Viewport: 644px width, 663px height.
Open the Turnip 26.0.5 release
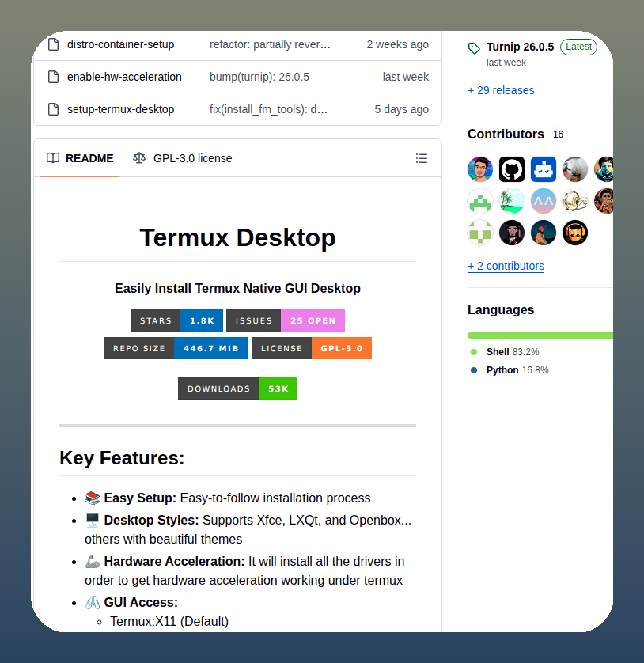(520, 47)
